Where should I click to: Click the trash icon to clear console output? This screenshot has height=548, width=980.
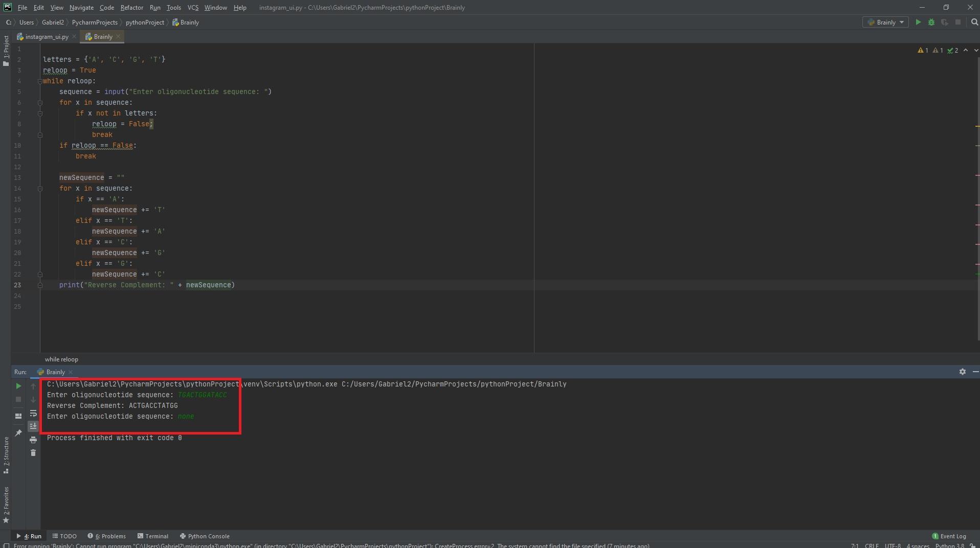tap(33, 453)
